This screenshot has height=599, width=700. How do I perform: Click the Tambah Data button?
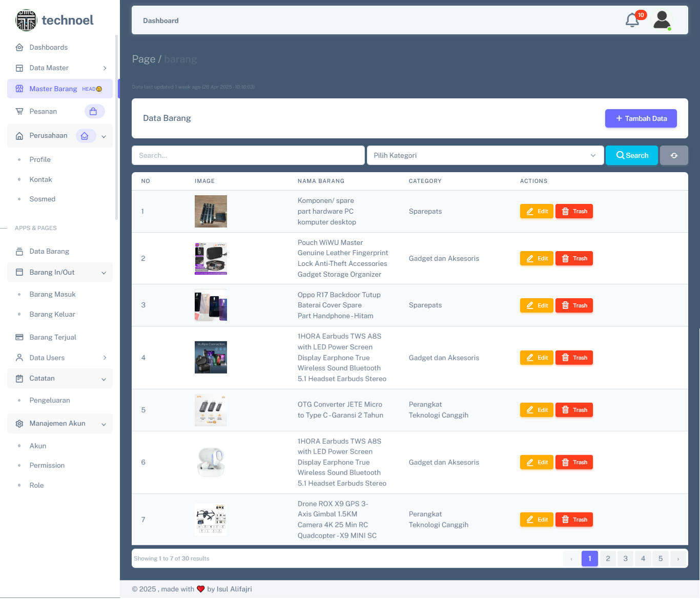pyautogui.click(x=641, y=118)
